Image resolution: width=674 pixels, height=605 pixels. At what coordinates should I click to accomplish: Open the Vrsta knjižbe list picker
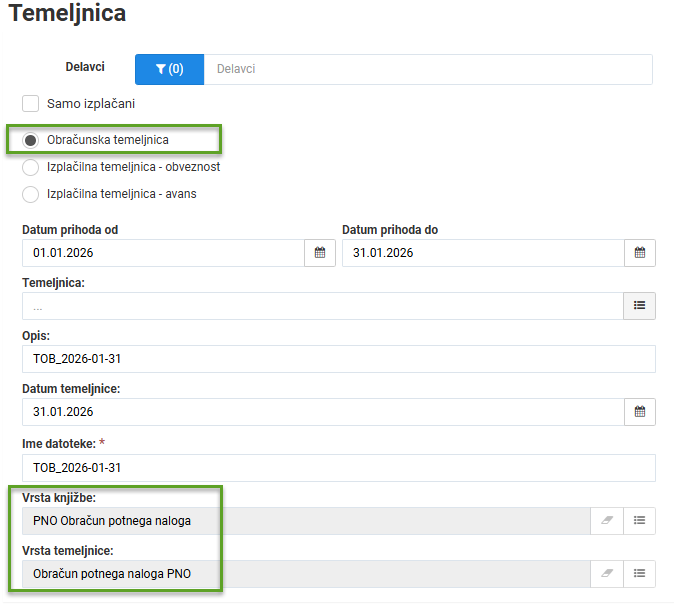pos(639,521)
